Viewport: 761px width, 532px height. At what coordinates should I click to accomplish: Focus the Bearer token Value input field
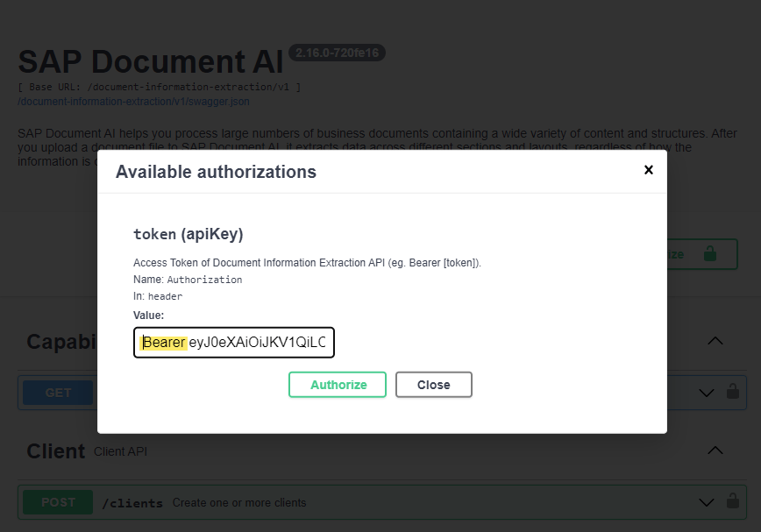coord(234,343)
